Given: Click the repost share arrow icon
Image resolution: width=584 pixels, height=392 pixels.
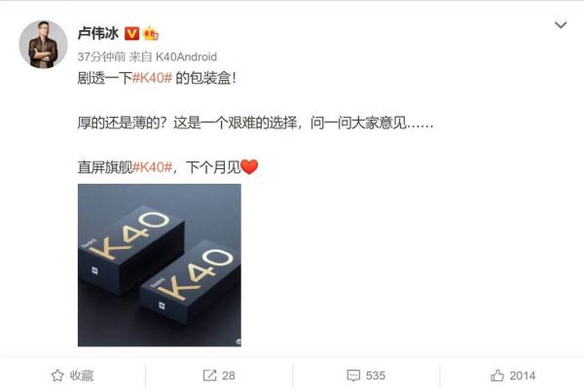Looking at the screenshot, I should click(x=209, y=375).
